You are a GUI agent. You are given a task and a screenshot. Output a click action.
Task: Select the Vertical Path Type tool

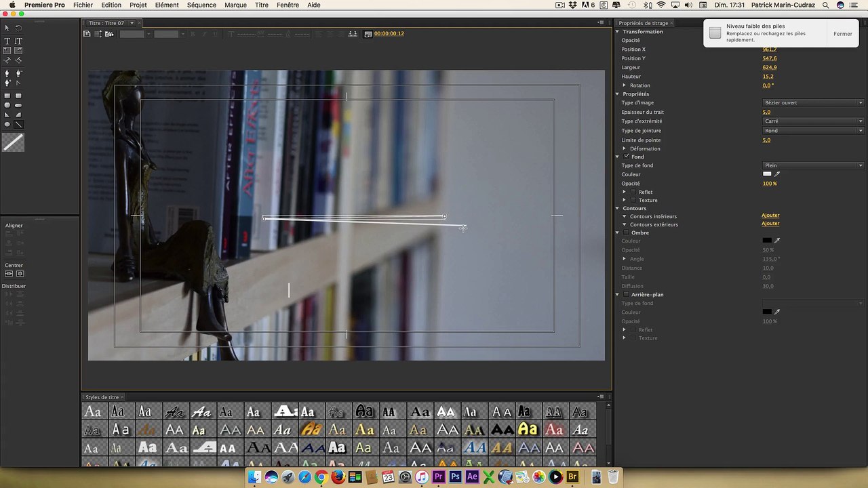point(18,60)
